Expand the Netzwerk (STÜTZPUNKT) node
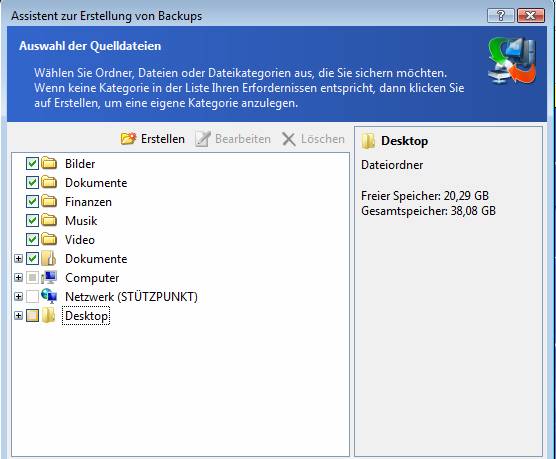This screenshot has width=556, height=459. (x=18, y=296)
